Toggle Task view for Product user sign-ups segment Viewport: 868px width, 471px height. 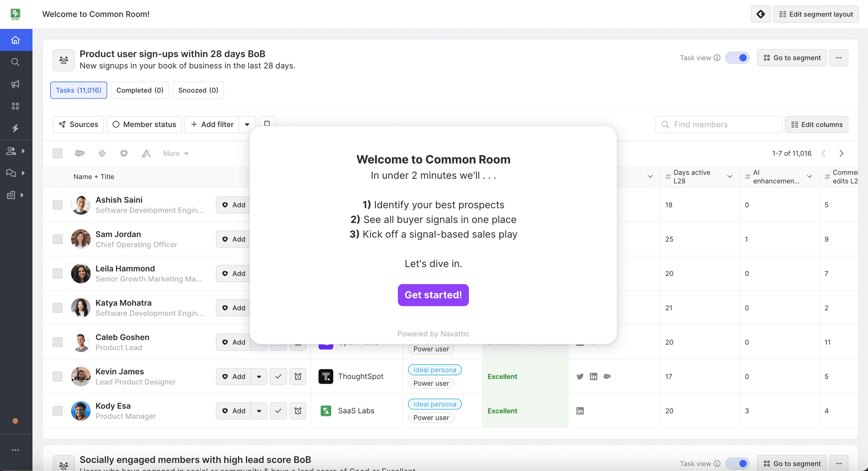pyautogui.click(x=737, y=58)
